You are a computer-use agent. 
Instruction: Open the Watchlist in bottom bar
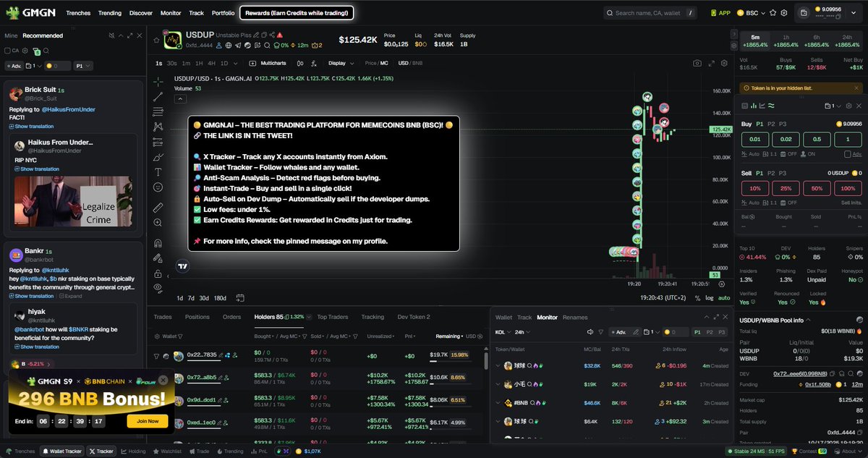[166, 451]
